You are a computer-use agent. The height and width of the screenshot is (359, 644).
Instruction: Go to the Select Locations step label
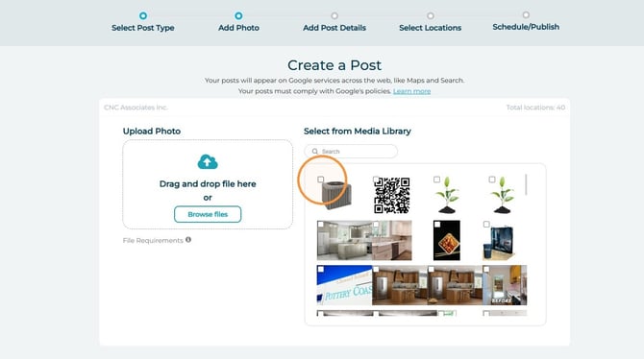[x=431, y=28]
